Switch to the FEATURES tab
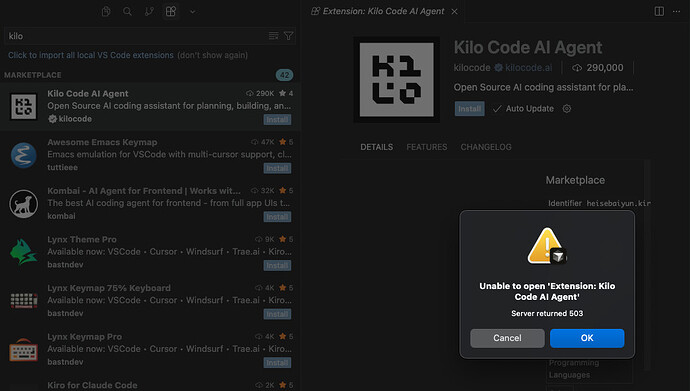Viewport: 690px width, 391px height. (427, 147)
